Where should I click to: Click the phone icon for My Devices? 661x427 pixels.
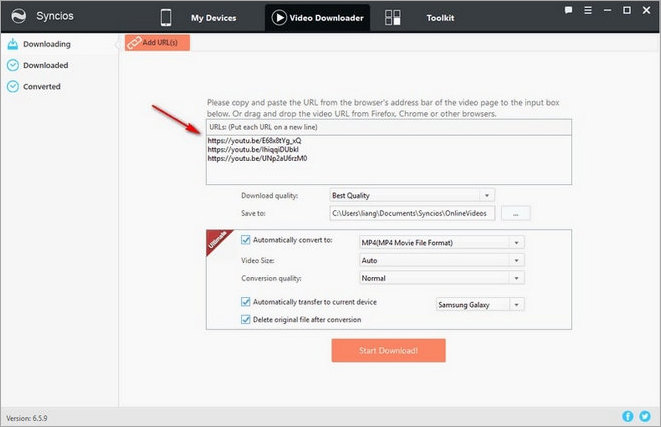tap(166, 18)
